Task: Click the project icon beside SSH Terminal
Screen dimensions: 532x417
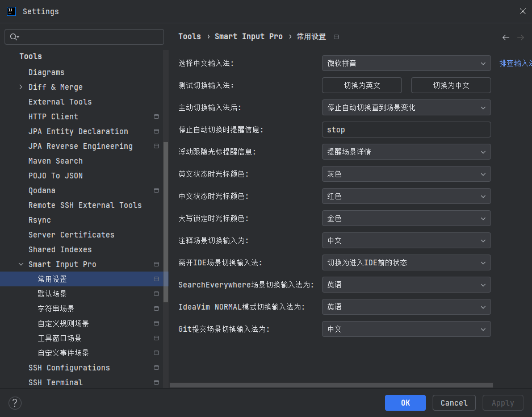Action: (156, 382)
